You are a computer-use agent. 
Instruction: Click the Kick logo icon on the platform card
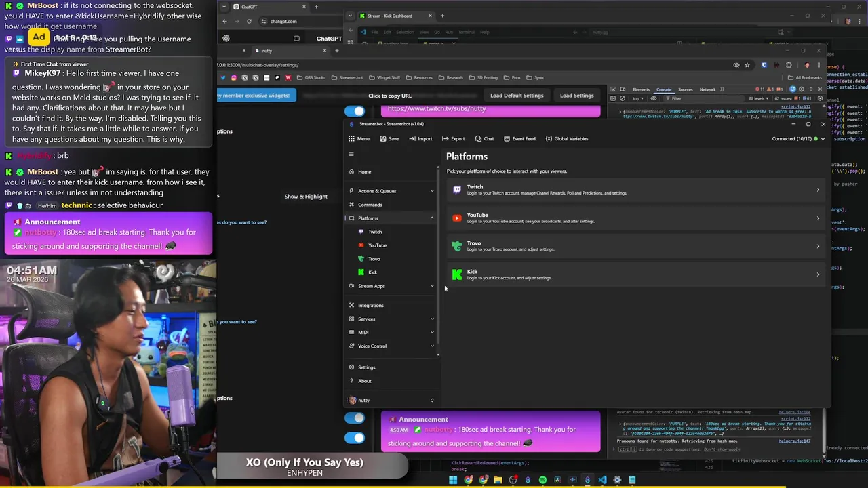[x=457, y=274]
